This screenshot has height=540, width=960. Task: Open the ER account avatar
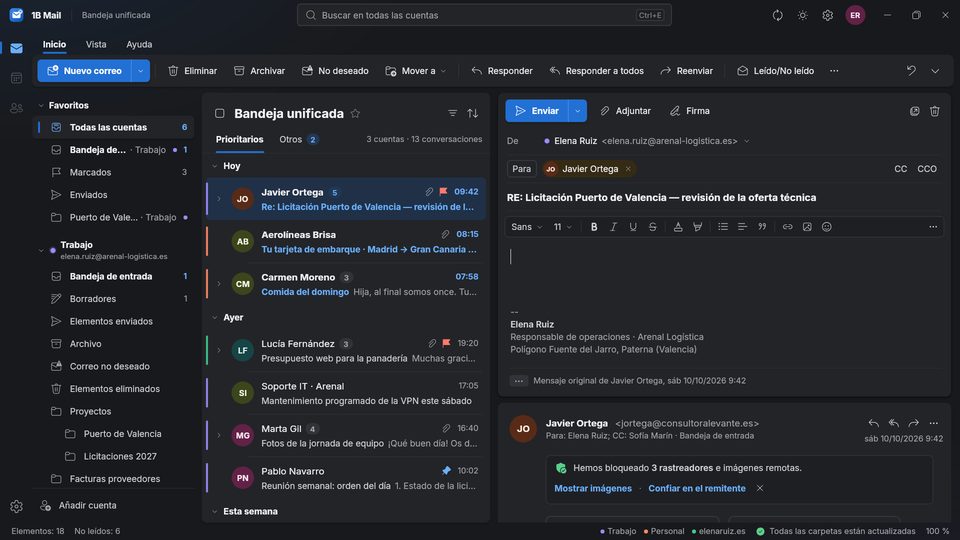(855, 15)
